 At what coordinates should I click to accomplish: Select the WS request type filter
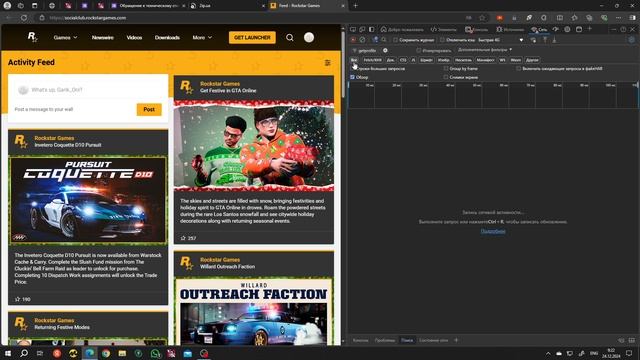tap(502, 60)
